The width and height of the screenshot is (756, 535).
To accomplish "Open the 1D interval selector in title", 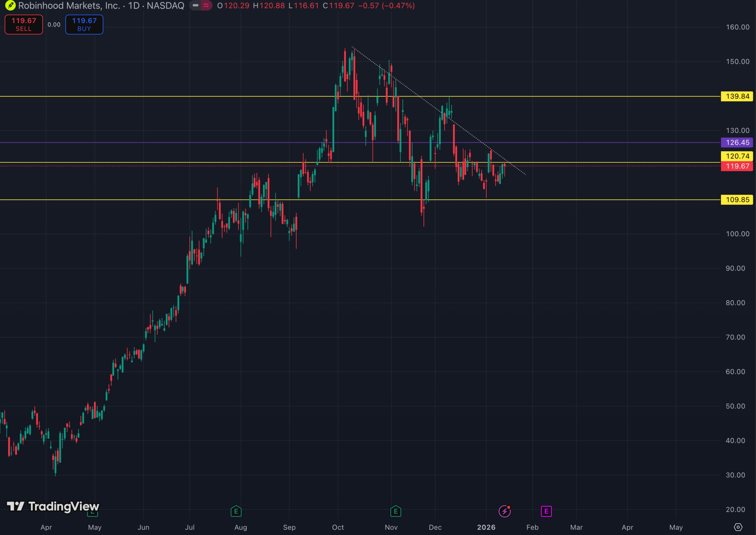I will point(134,6).
